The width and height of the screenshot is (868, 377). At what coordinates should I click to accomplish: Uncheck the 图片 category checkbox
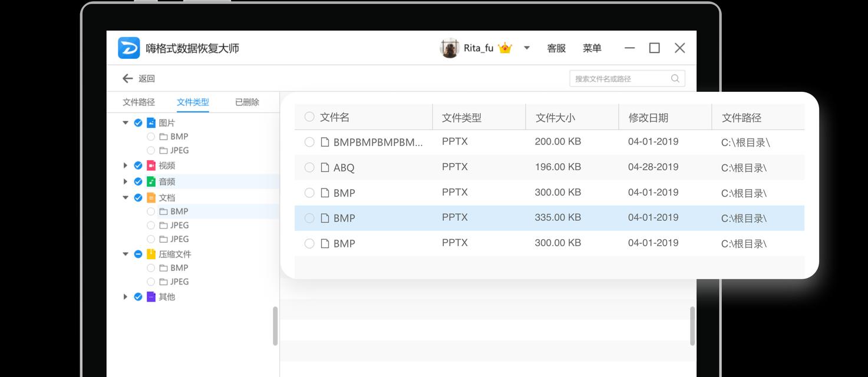(x=138, y=123)
